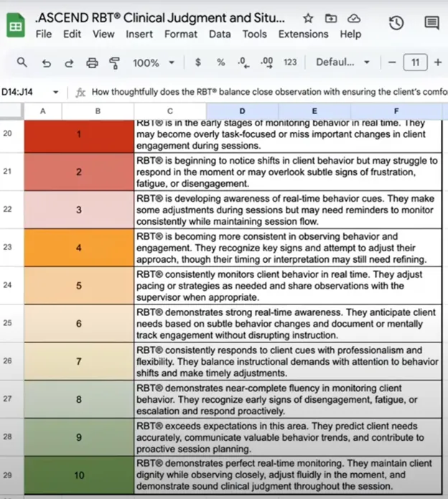Screen dimensions: 448x499
Task: Activate the paint format tool
Action: [115, 62]
